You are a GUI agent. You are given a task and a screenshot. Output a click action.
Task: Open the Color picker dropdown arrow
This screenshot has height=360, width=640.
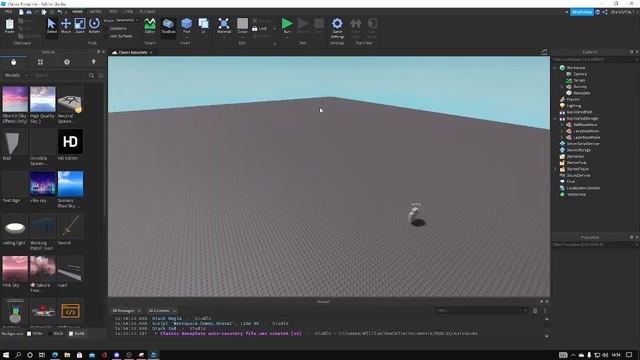click(242, 37)
